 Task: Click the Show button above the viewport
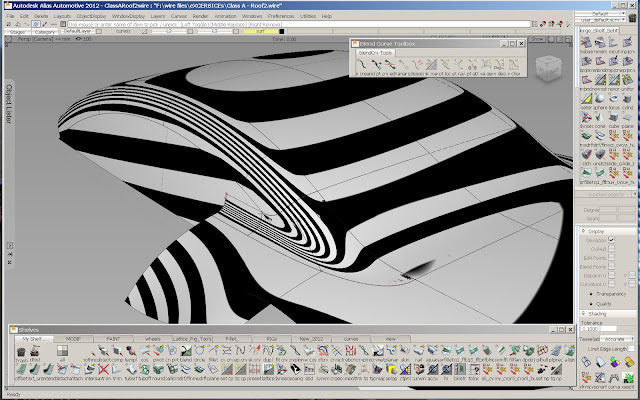tap(535, 39)
